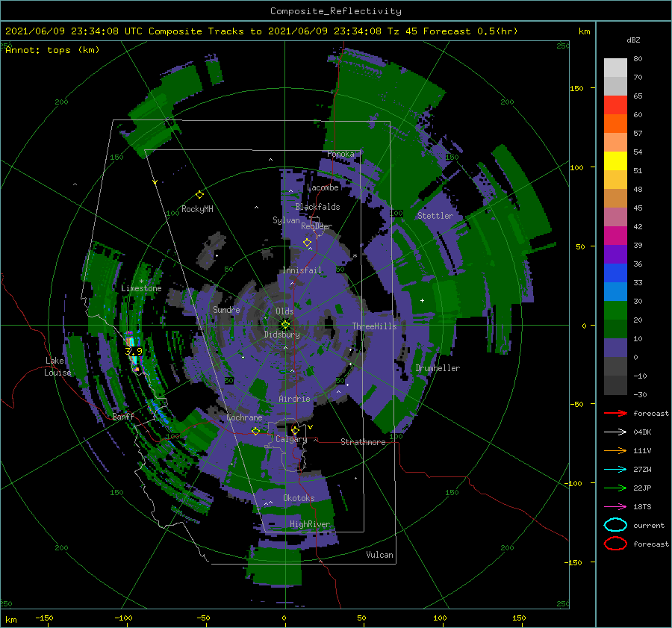Choose the green swatch between 30 and 20
The image size is (672, 628).
coord(615,311)
